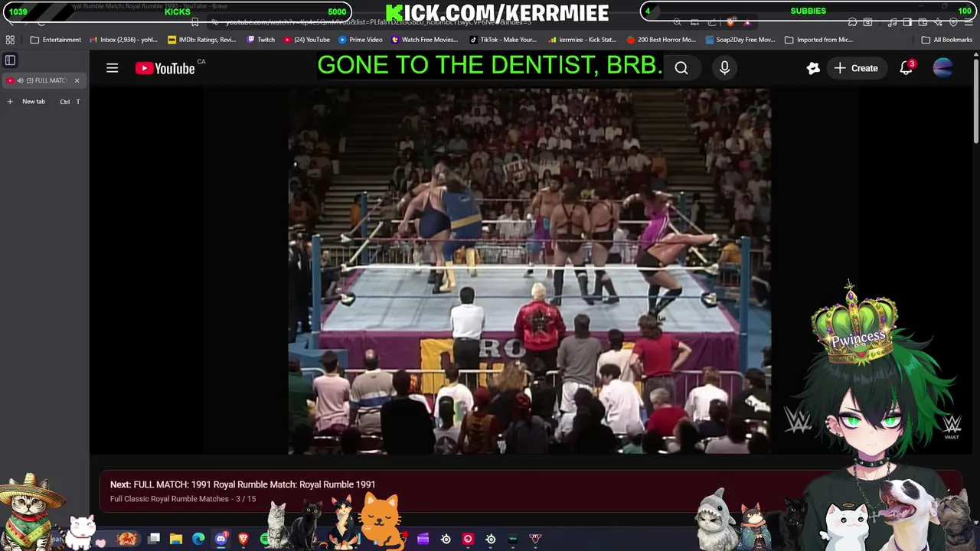Open Task View on the taskbar
The width and height of the screenshot is (980, 551).
pyautogui.click(x=154, y=539)
